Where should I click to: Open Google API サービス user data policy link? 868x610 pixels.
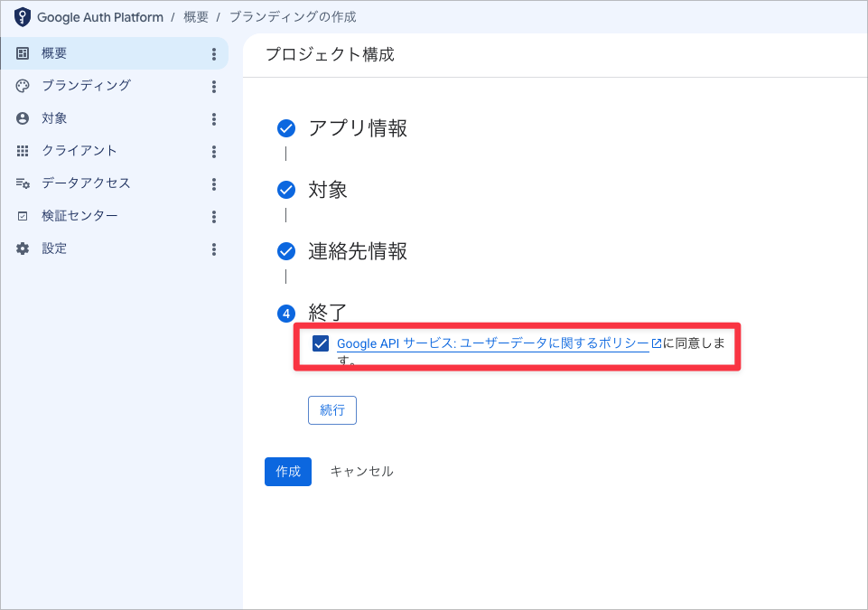coord(492,343)
